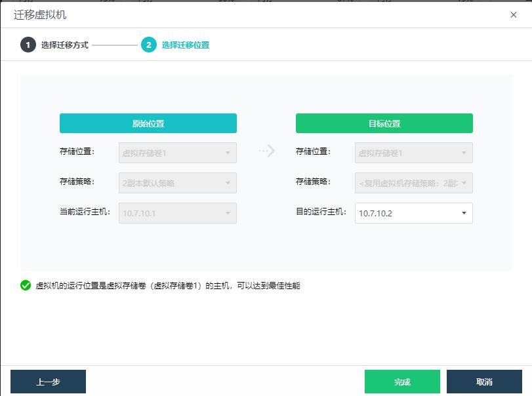Click the green 目标位置 header bar
532x396 pixels.
[384, 123]
